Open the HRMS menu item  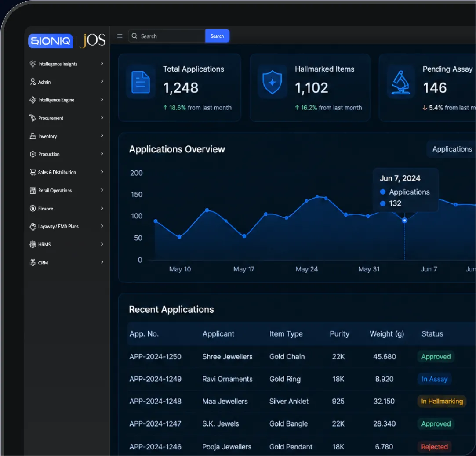(67, 245)
